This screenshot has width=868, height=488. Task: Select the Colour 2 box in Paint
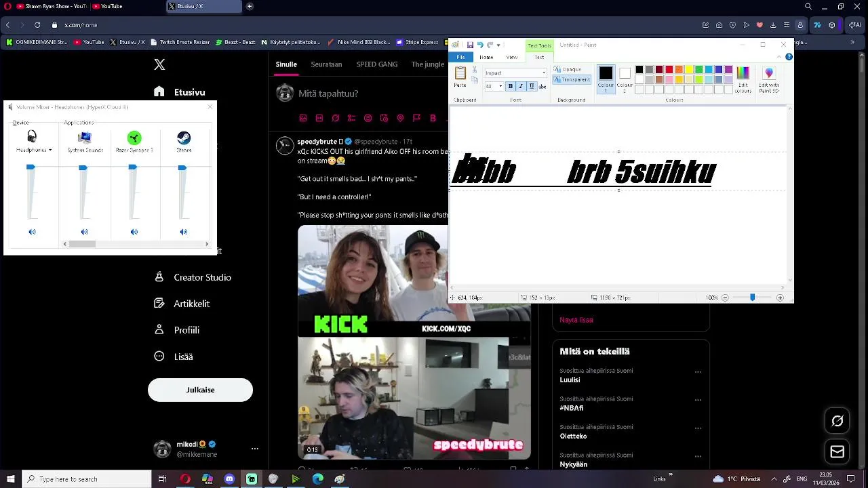(x=625, y=79)
